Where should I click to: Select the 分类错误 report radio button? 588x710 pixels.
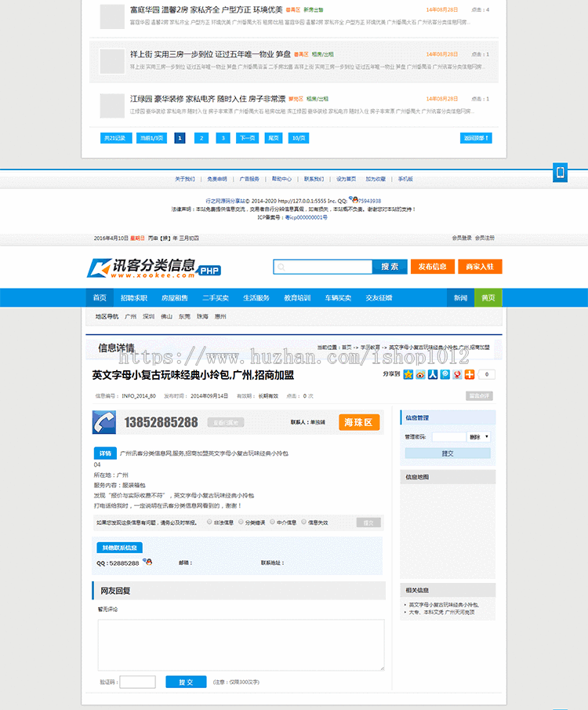pos(241,522)
